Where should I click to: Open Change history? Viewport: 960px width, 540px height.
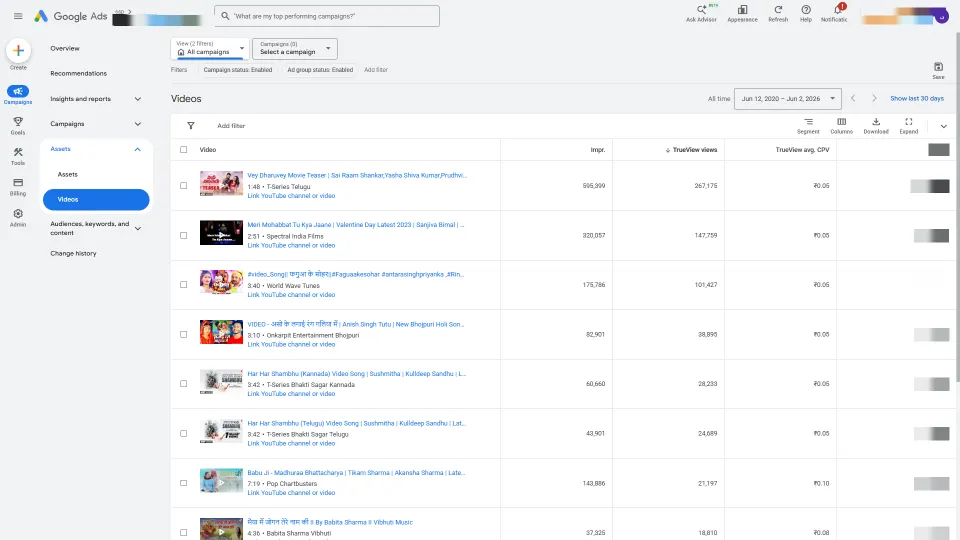pos(73,253)
